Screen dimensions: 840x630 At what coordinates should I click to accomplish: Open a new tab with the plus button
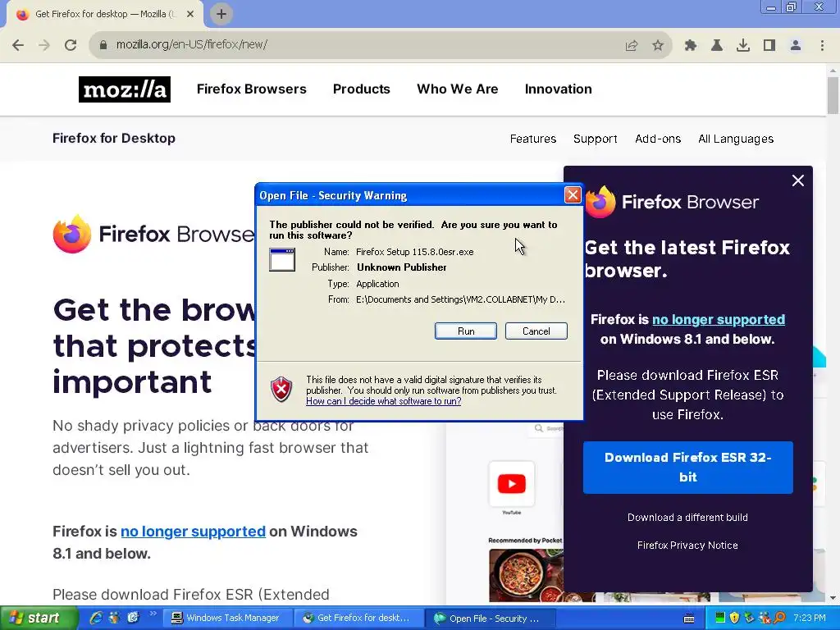coord(221,14)
